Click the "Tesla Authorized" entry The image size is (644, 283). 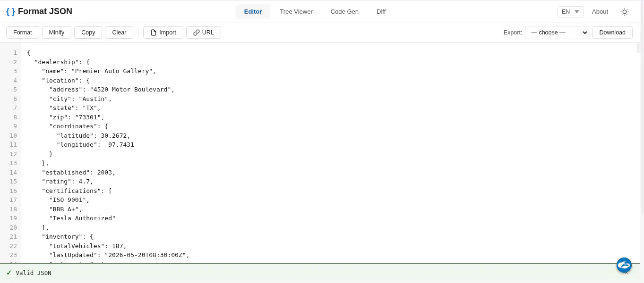[x=82, y=218]
